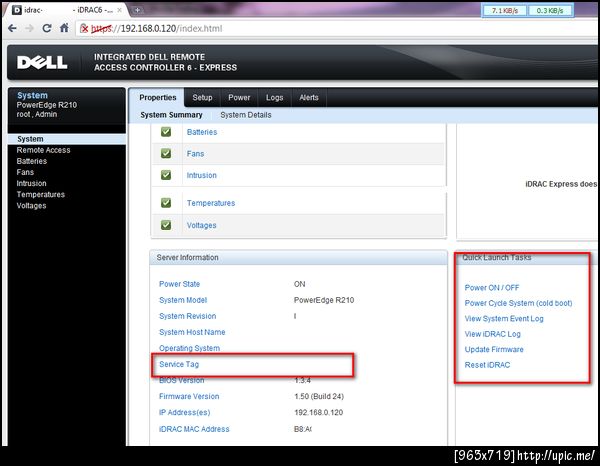Open View System Event Log link
This screenshot has height=466, width=600.
[504, 318]
